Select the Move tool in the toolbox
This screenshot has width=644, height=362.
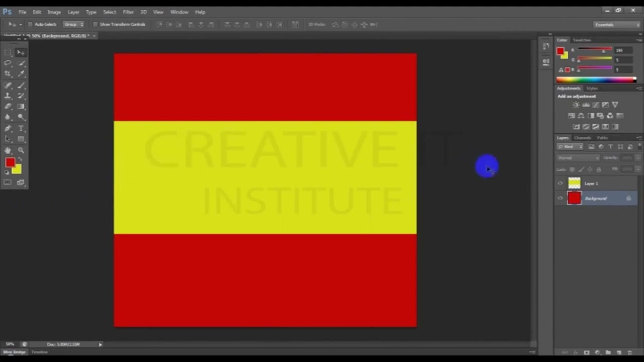click(x=21, y=52)
